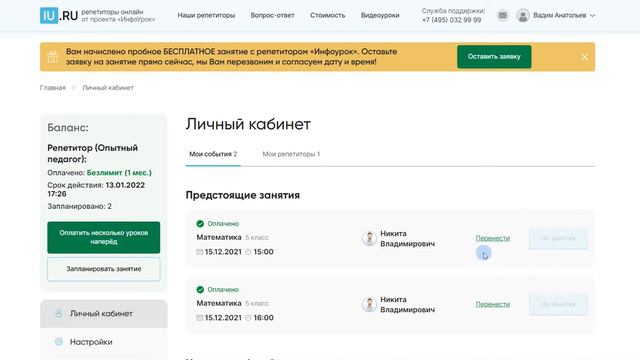This screenshot has width=640, height=360.
Task: Click the user avatar icon
Action: pos(522,16)
